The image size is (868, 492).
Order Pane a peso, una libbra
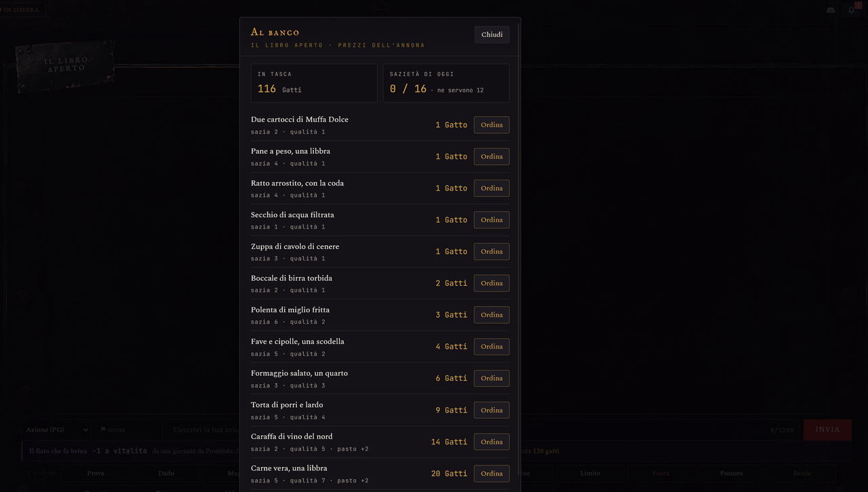point(492,157)
